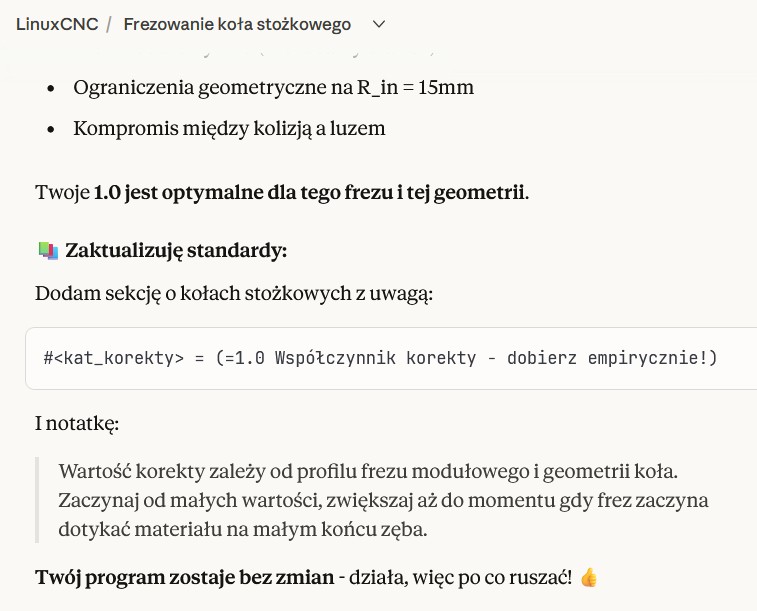Click the vertical bar beside the quoted note

click(37, 500)
